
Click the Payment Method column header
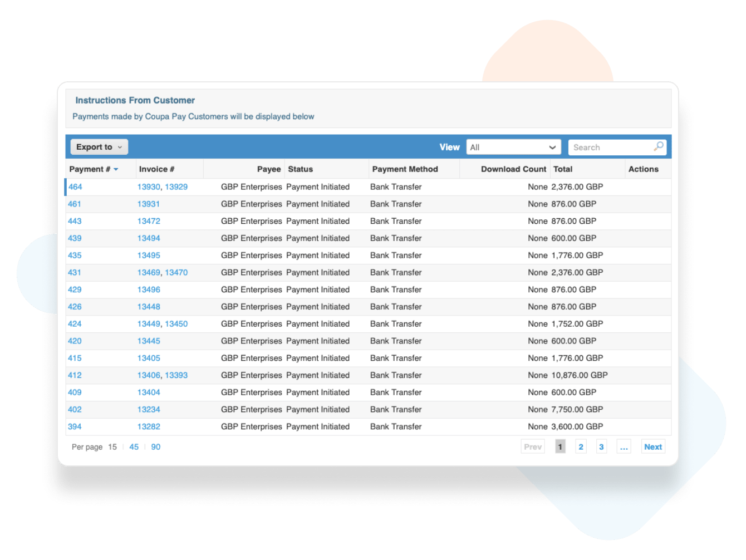coord(405,169)
